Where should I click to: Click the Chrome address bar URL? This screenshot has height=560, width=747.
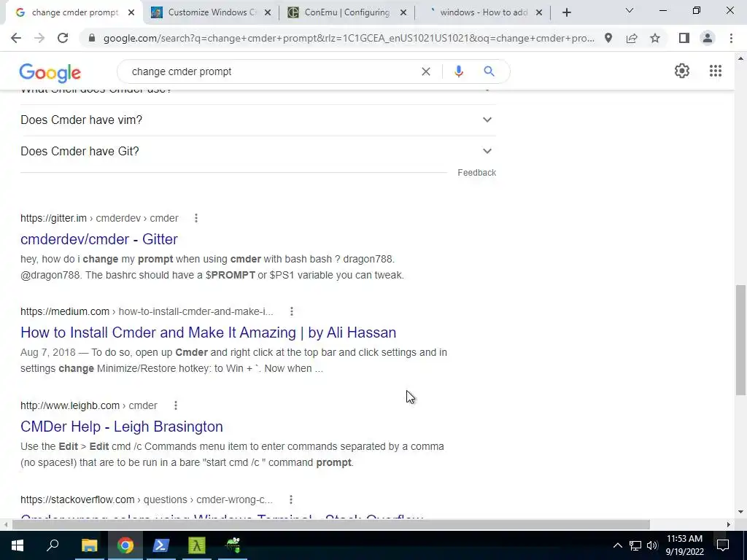[x=349, y=38]
